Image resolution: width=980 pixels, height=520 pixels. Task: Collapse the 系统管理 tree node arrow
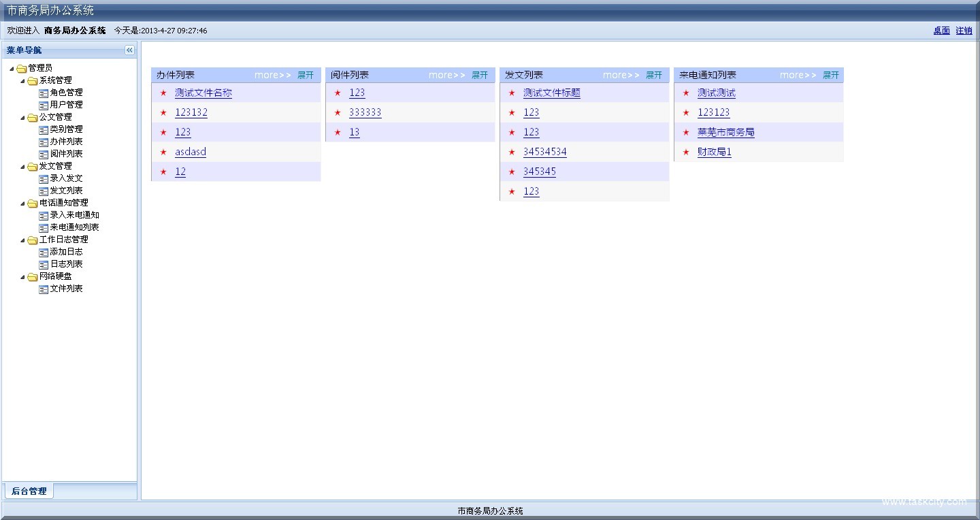tap(22, 81)
